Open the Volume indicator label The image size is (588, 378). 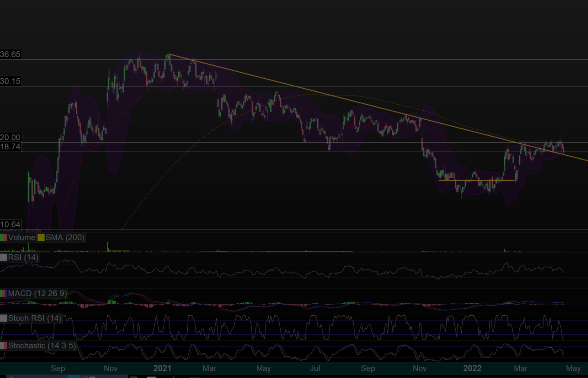pyautogui.click(x=22, y=237)
